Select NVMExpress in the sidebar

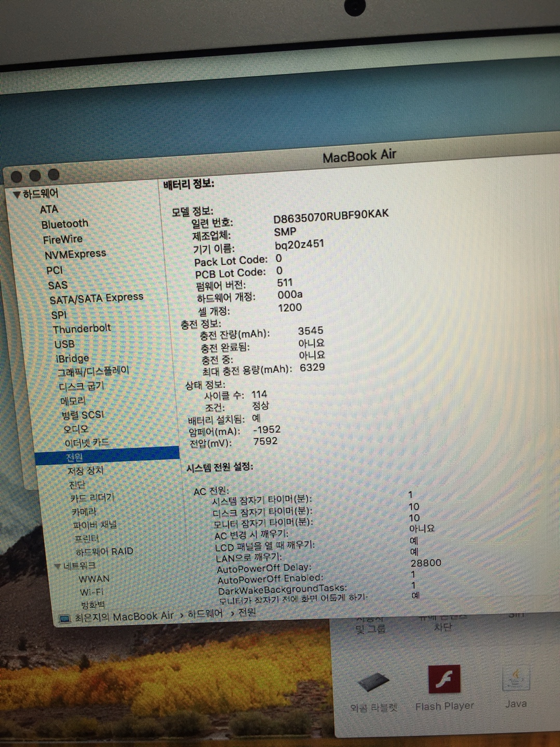pyautogui.click(x=75, y=254)
